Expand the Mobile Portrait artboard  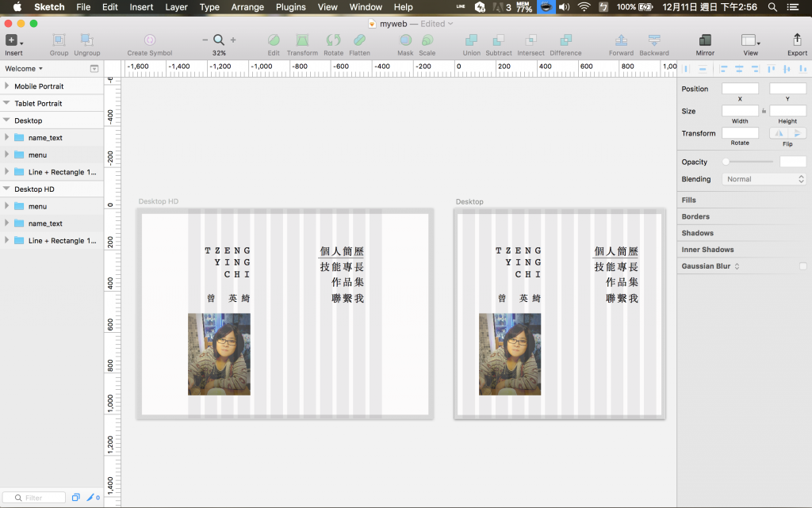pos(6,86)
